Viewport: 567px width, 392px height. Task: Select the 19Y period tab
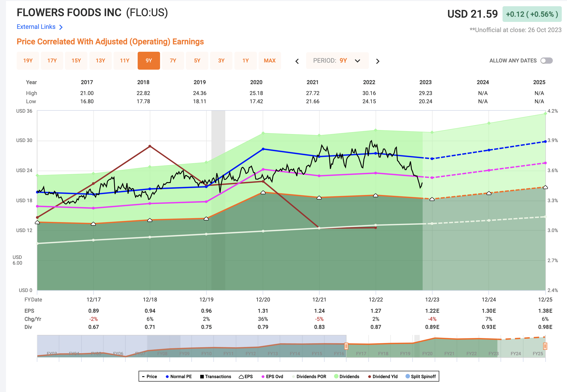(28, 61)
